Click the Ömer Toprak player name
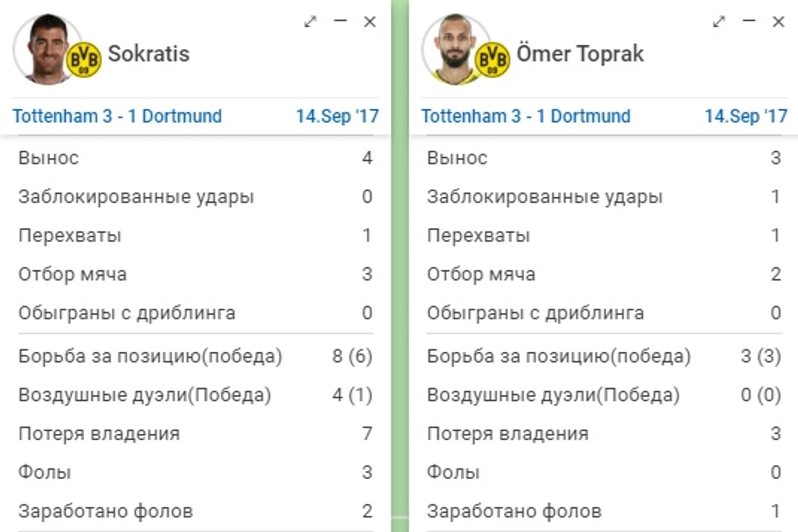The height and width of the screenshot is (532, 798). [x=580, y=54]
